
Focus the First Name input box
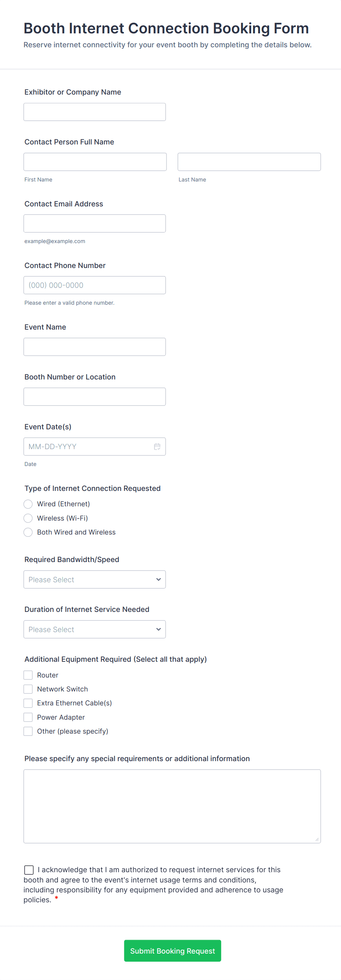pos(95,162)
